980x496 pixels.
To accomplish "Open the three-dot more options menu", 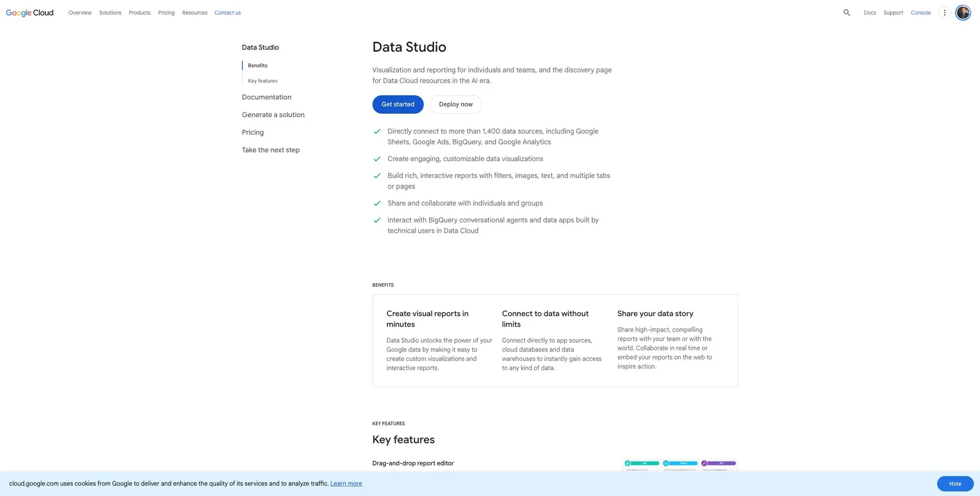I will click(945, 13).
